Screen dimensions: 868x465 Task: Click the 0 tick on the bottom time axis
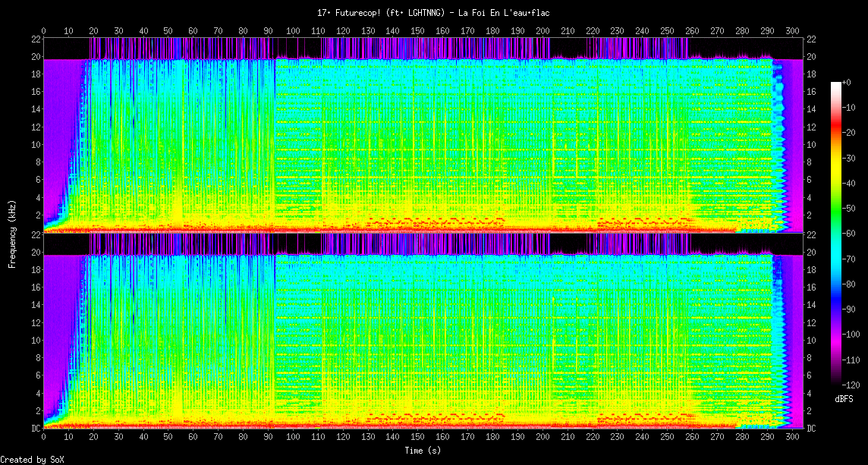[43, 438]
